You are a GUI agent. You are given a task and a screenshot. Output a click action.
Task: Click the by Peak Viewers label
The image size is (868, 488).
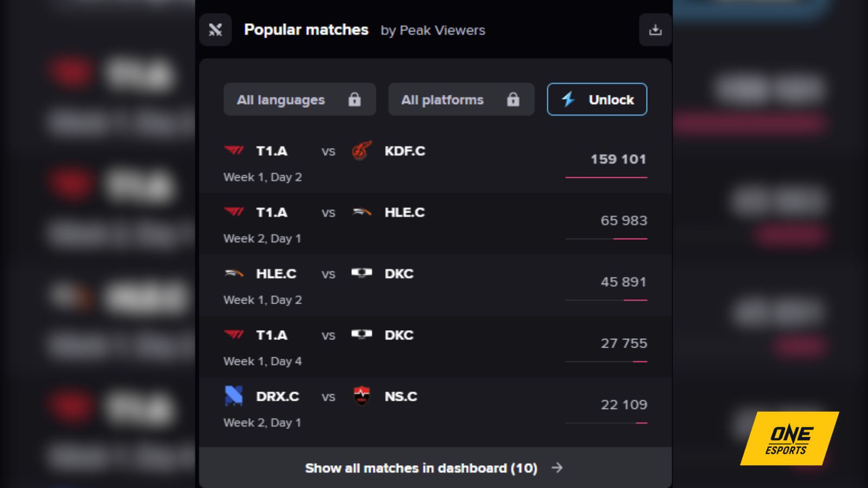(x=432, y=31)
